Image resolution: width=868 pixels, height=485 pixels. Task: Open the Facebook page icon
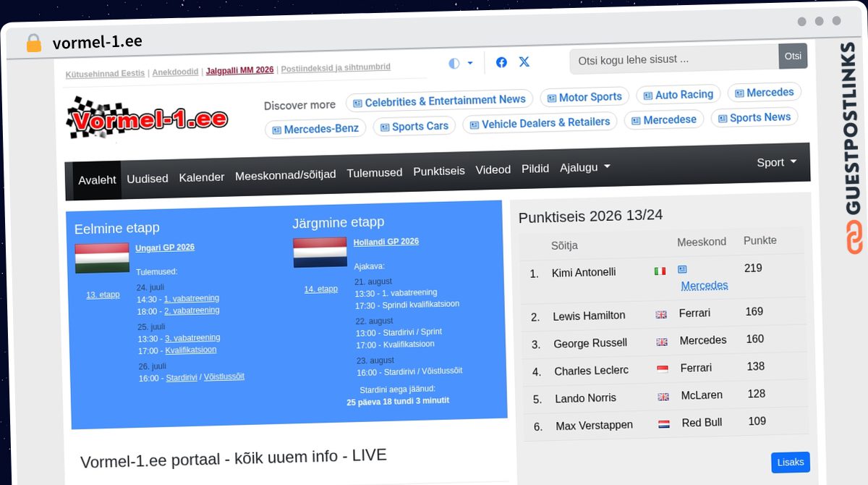501,62
